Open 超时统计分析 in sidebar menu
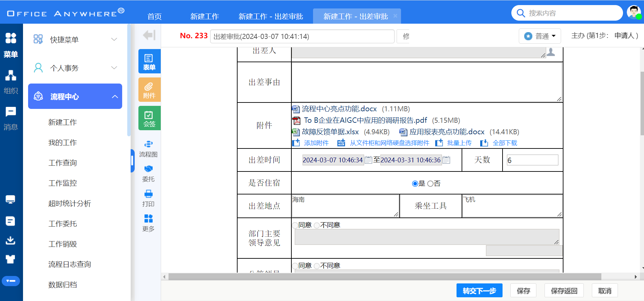Screen dimensions: 644x301 point(70,203)
